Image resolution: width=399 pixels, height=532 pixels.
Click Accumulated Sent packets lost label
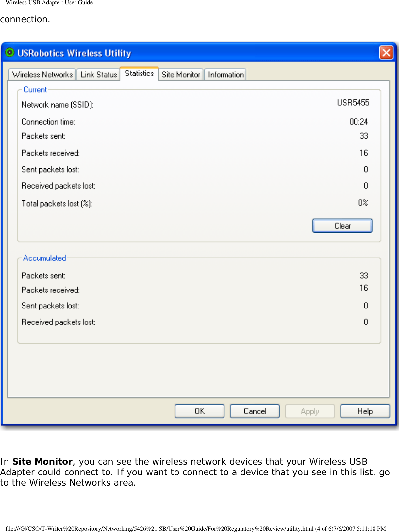[x=50, y=306]
